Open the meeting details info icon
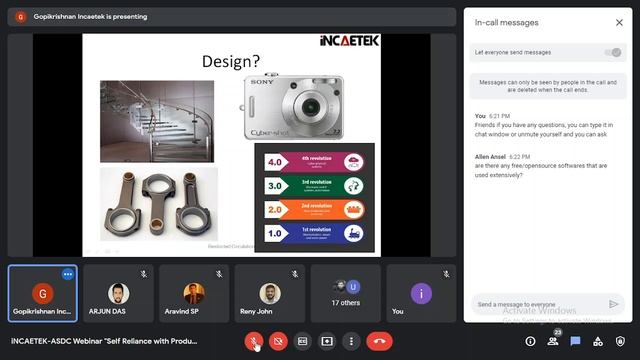This screenshot has width=640, height=360. click(x=530, y=341)
